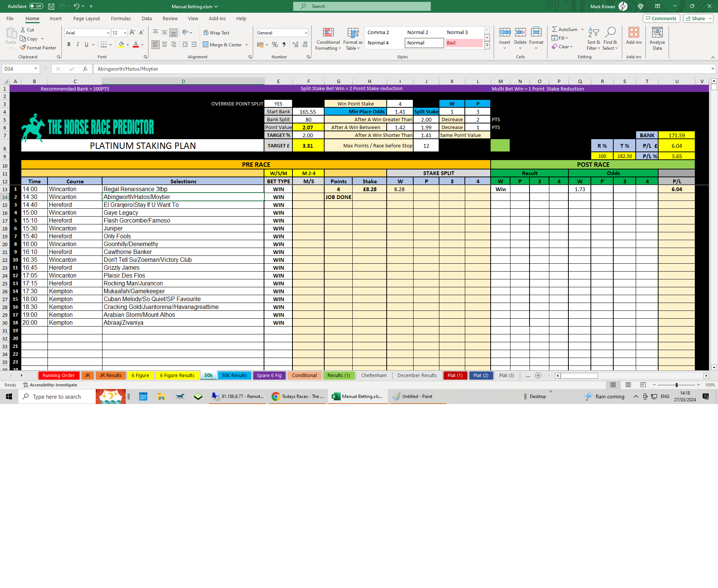Image resolution: width=718 pixels, height=588 pixels.
Task: Click the Analyze Data icon
Action: pyautogui.click(x=657, y=33)
